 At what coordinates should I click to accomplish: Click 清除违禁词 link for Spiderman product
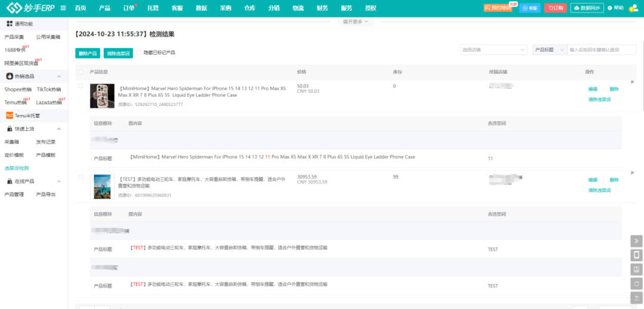599,99
